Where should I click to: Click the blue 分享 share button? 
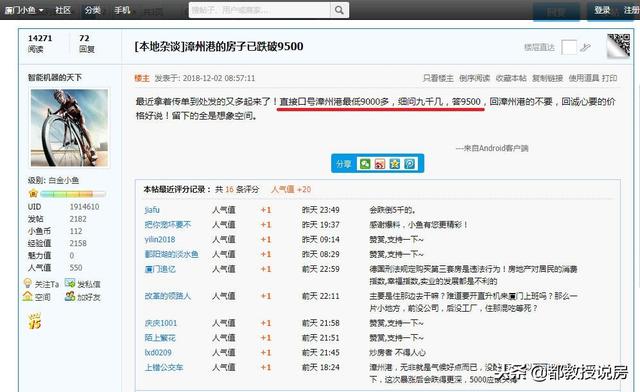click(344, 164)
